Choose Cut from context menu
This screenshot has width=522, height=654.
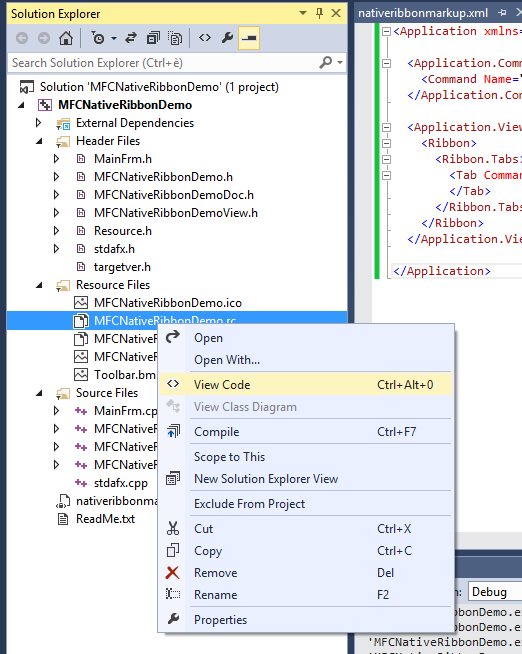click(x=306, y=529)
